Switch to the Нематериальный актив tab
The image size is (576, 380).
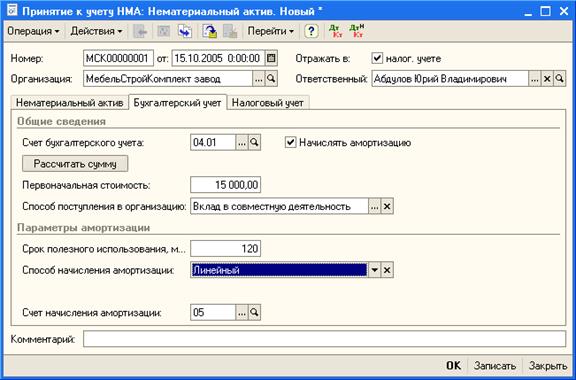(69, 103)
